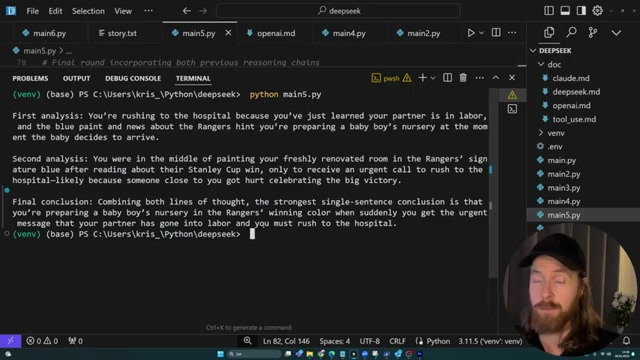Toggle the primary sidebar layout icon

(x=549, y=11)
